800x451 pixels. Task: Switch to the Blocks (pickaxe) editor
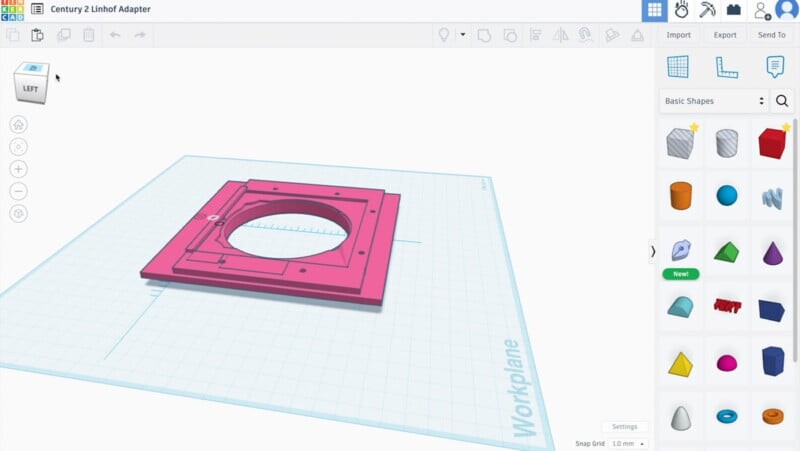pyautogui.click(x=708, y=10)
